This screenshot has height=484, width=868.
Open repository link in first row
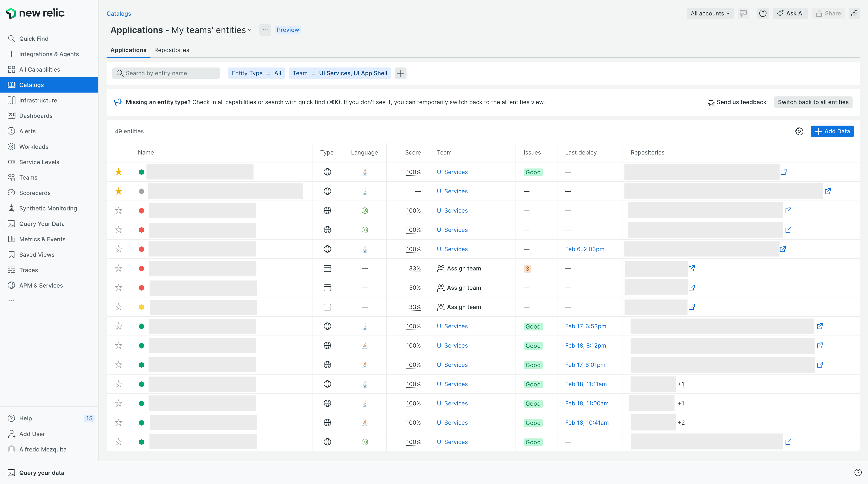point(784,172)
